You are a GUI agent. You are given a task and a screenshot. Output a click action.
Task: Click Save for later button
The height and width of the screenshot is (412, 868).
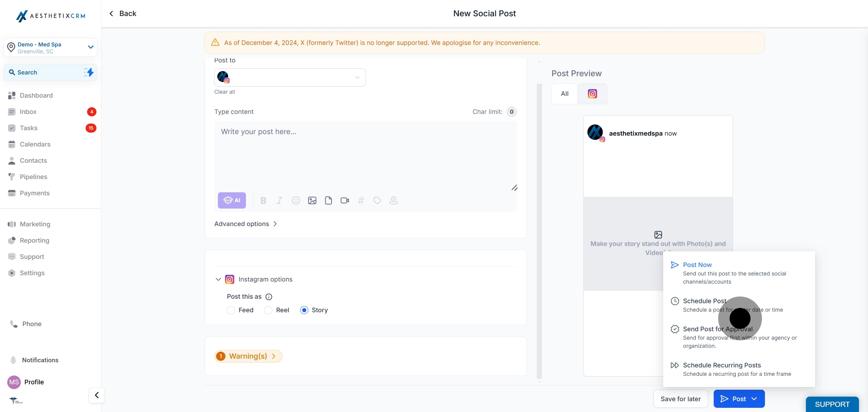coord(680,399)
